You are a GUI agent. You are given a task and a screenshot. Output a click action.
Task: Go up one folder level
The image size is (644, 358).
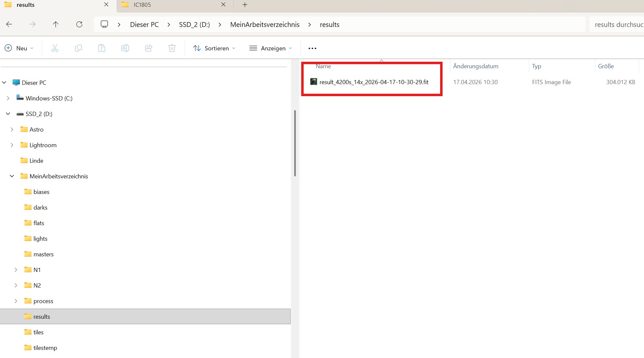(56, 24)
